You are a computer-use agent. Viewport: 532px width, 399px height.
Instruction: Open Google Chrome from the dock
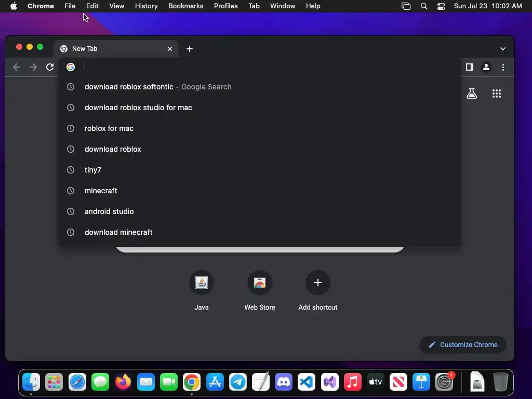click(192, 382)
